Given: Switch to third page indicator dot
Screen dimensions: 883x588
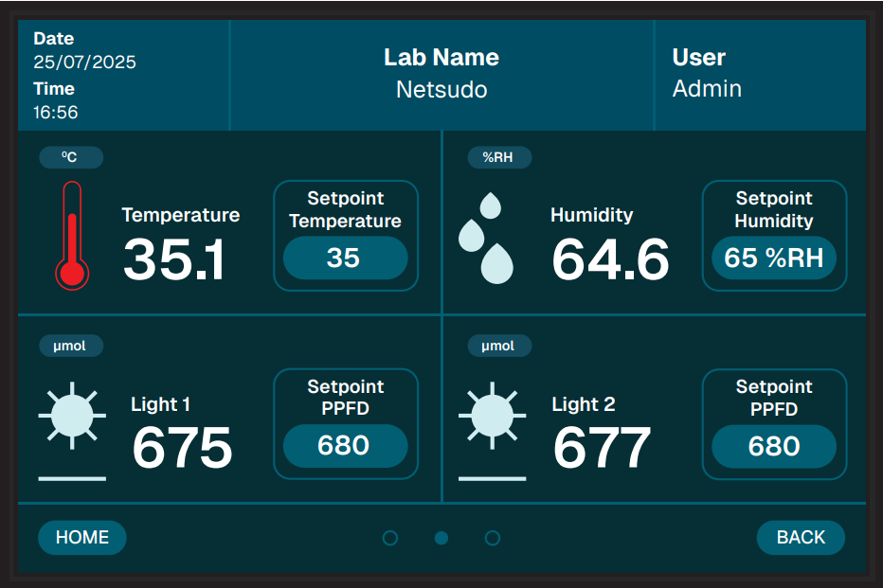Looking at the screenshot, I should 493,538.
